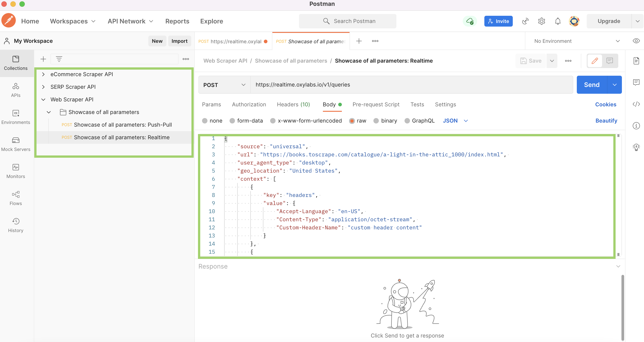Click the environment quick look eye icon
Image resolution: width=644 pixels, height=342 pixels.
tap(636, 41)
